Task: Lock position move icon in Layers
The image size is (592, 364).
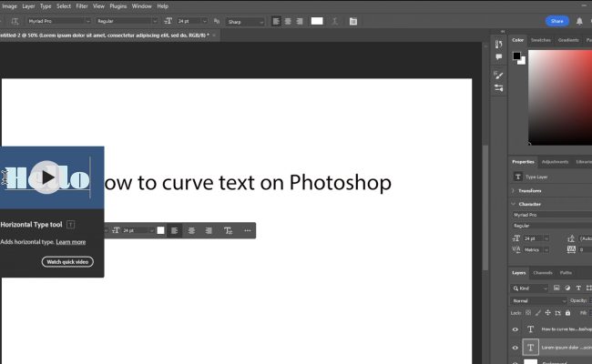Action: pyautogui.click(x=547, y=313)
